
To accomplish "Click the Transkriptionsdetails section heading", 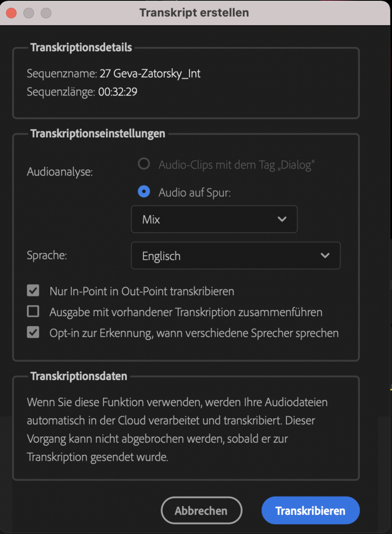I will click(81, 48).
